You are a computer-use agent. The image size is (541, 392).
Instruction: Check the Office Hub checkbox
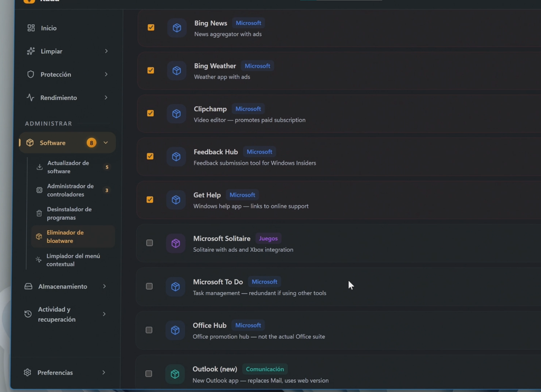148,330
